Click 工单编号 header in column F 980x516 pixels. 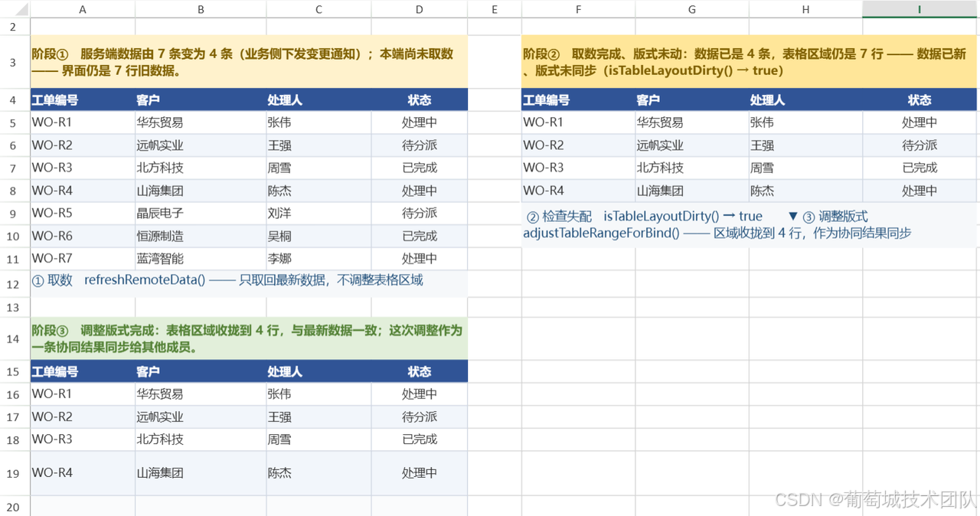click(x=578, y=100)
